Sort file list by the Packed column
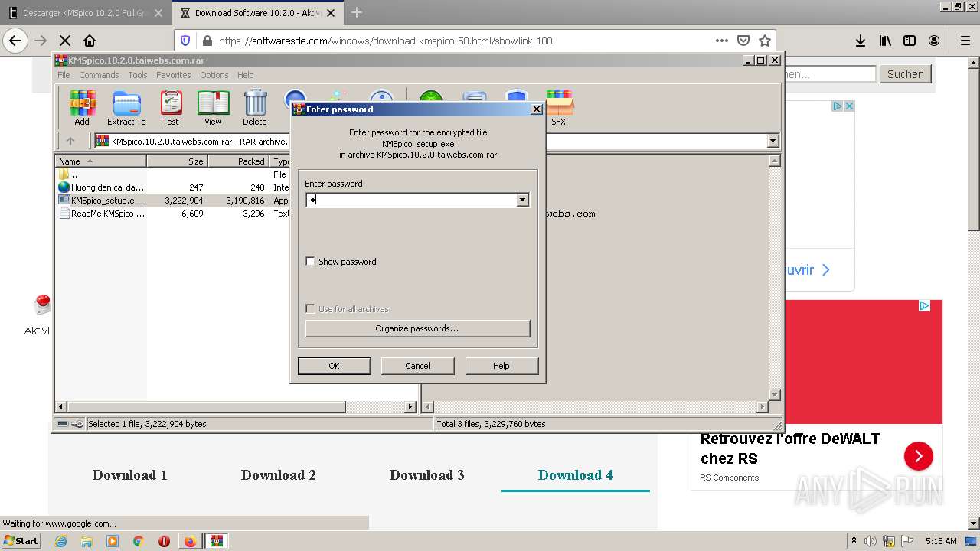Screen dimensions: 980x551 (x=238, y=161)
